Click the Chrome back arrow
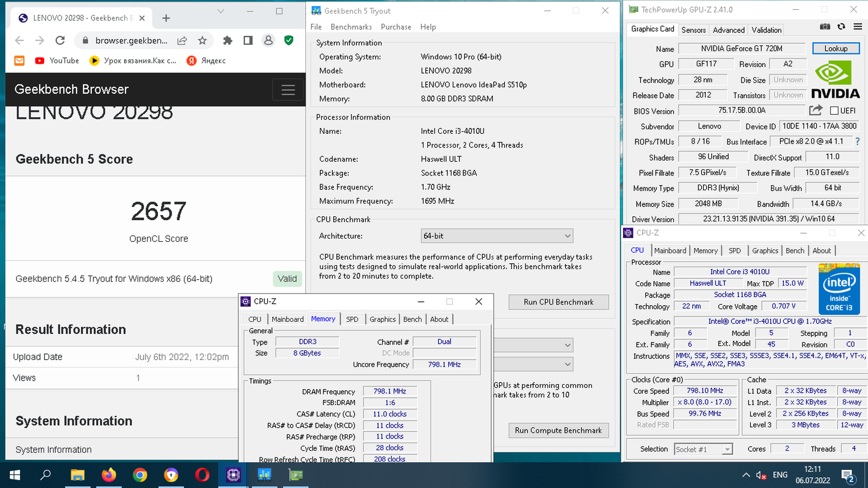The image size is (868, 488). [x=19, y=41]
